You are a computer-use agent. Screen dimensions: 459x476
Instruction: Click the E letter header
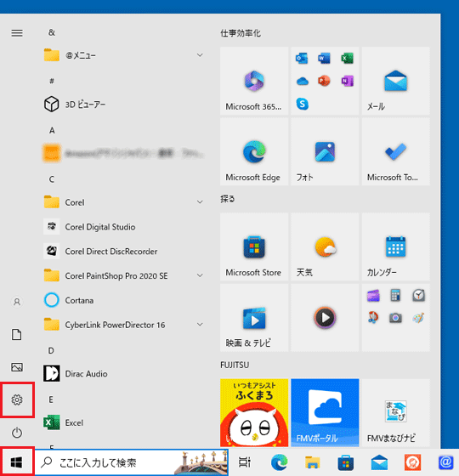[x=51, y=399]
